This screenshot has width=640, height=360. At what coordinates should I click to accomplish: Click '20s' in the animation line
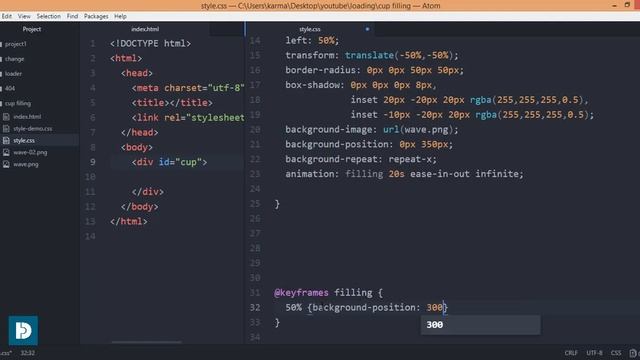396,174
